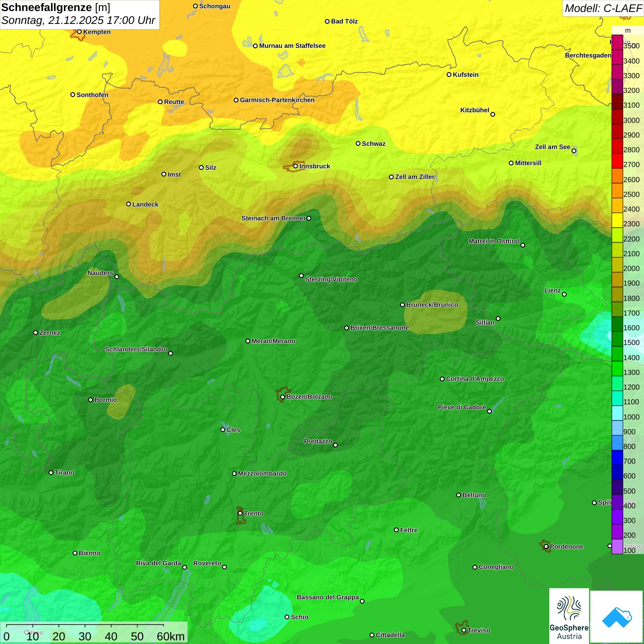Click the Bassano del Grappa label
644x644 pixels.
328,597
